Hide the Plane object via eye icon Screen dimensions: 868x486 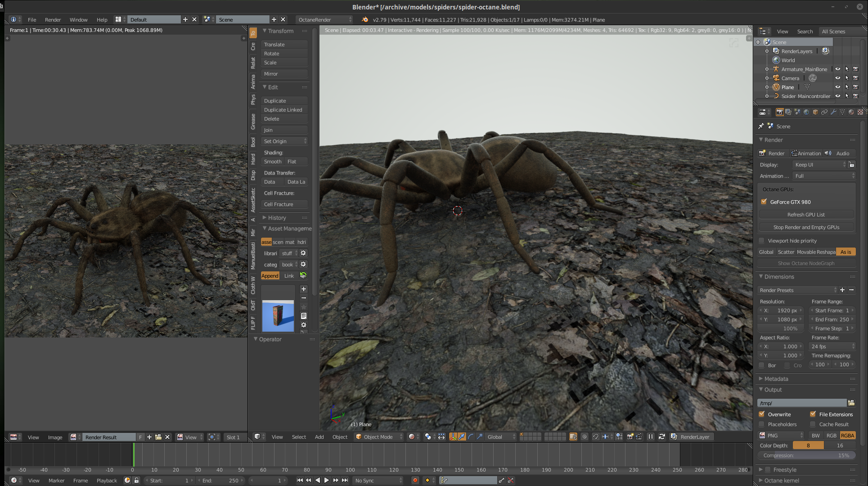[x=837, y=87]
